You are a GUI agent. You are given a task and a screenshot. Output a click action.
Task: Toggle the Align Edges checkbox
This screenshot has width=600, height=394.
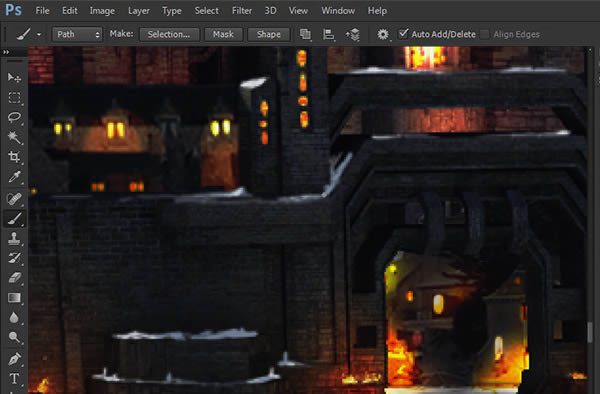coord(485,34)
